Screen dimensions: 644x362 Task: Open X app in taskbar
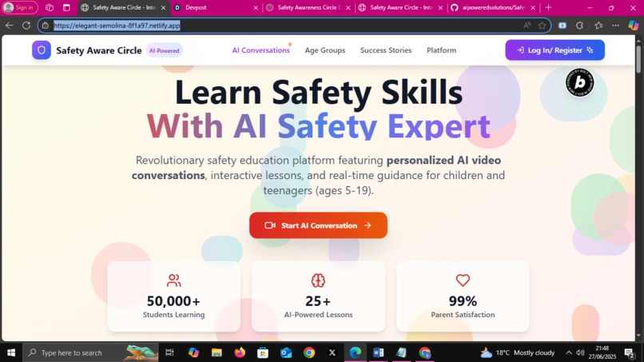tap(332, 352)
